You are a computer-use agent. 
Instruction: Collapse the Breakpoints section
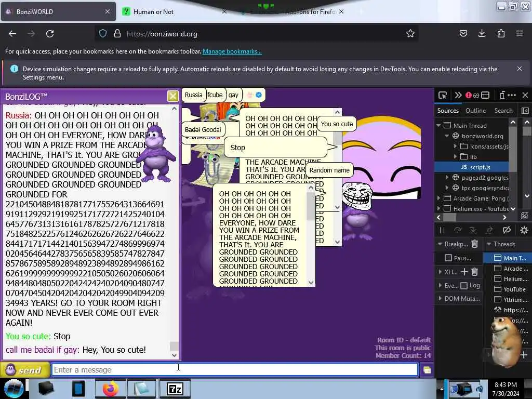440,244
